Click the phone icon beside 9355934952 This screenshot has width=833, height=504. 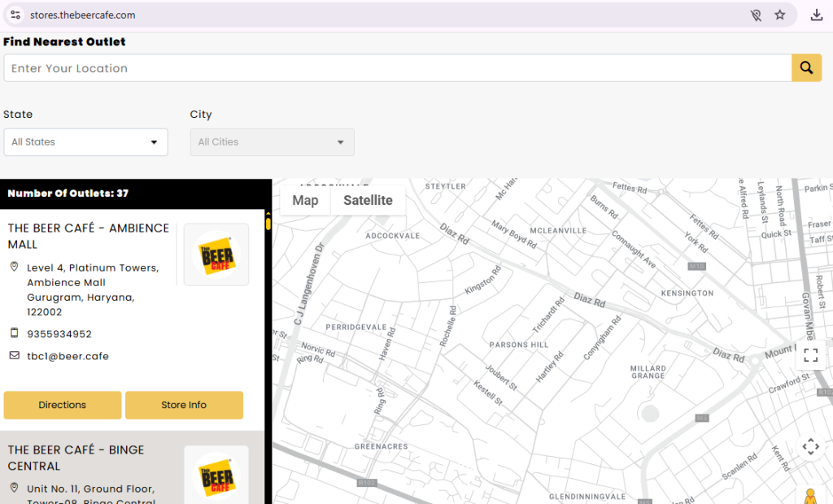pos(15,333)
